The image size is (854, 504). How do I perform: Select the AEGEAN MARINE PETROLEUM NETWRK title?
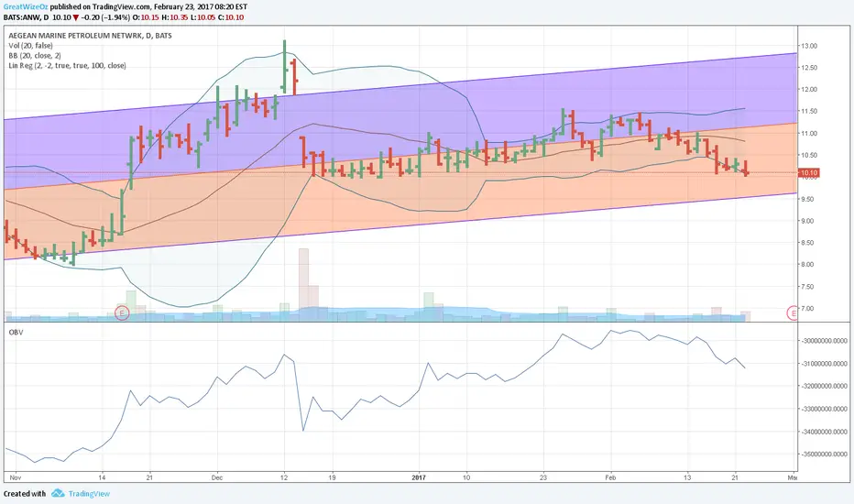91,36
